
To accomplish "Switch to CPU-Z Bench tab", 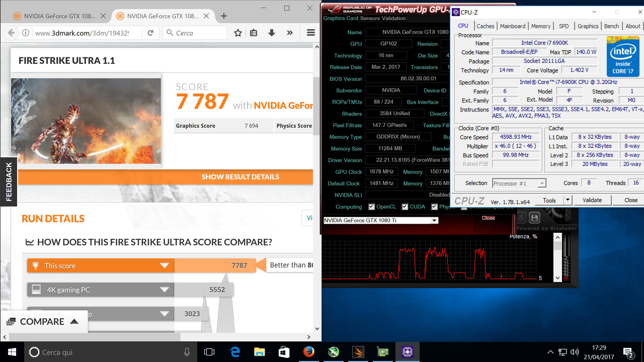I will pos(612,26).
